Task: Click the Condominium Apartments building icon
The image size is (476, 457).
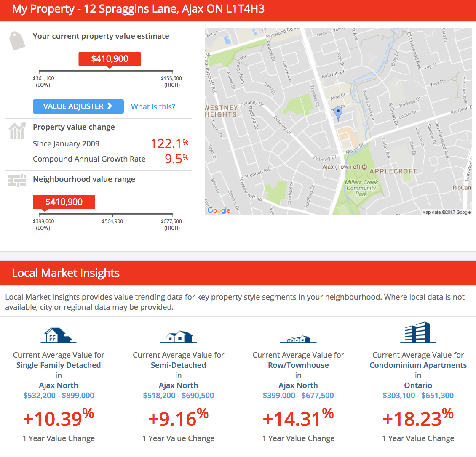Action: click(x=418, y=332)
